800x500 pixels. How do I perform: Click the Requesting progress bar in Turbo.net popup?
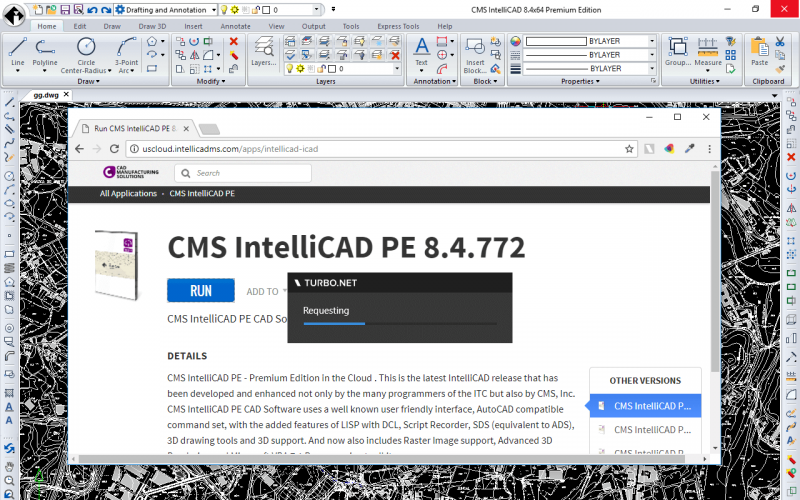pos(400,323)
